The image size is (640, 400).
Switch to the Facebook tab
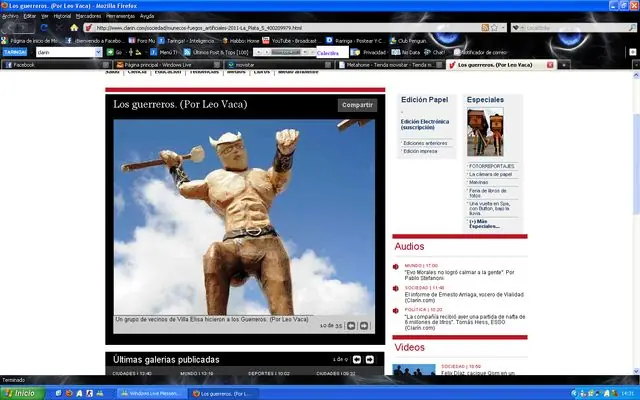click(24, 64)
